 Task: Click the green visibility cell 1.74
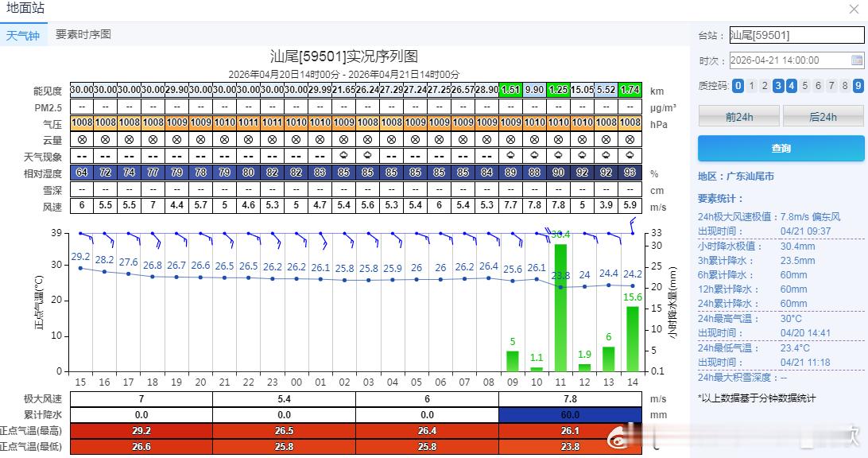(630, 90)
